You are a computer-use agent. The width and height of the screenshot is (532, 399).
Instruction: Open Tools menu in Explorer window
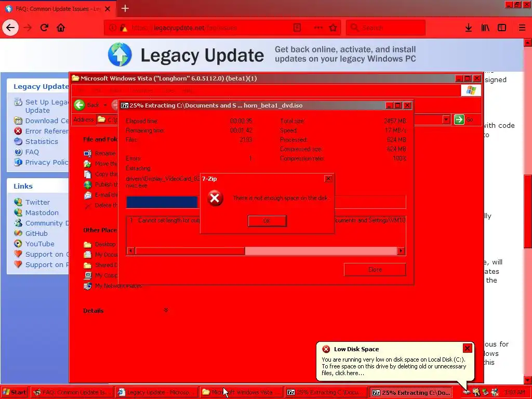(168, 90)
